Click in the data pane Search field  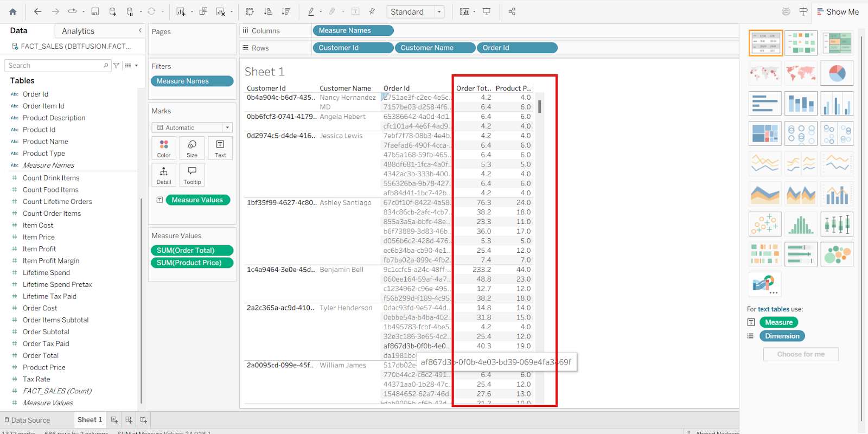coord(54,66)
